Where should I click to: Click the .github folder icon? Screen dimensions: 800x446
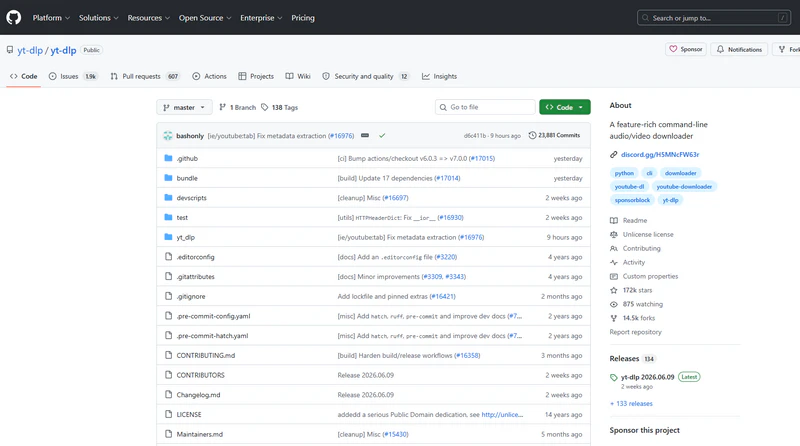pos(168,158)
